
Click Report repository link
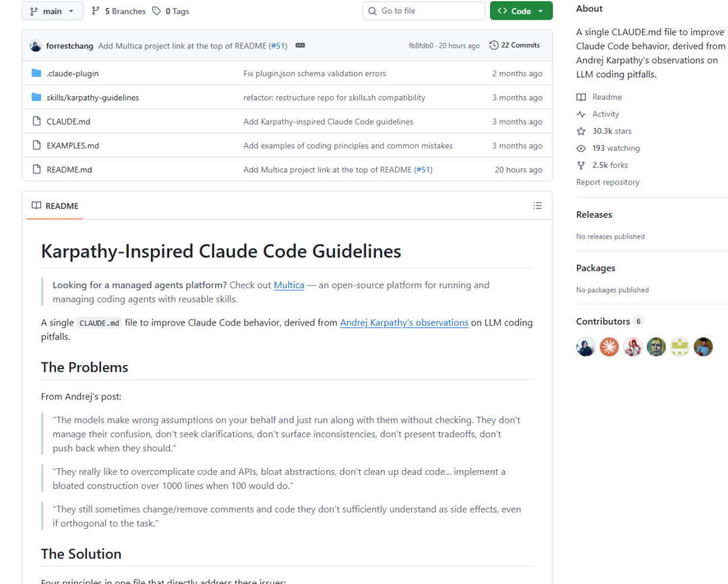607,183
